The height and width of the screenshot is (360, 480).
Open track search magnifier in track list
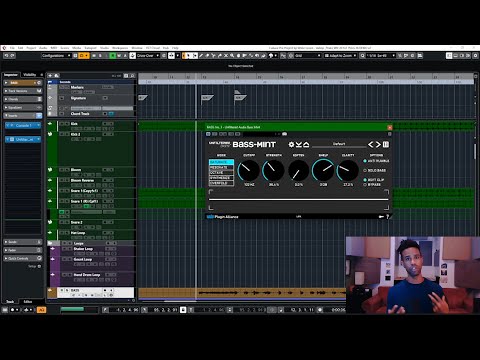[x=133, y=76]
